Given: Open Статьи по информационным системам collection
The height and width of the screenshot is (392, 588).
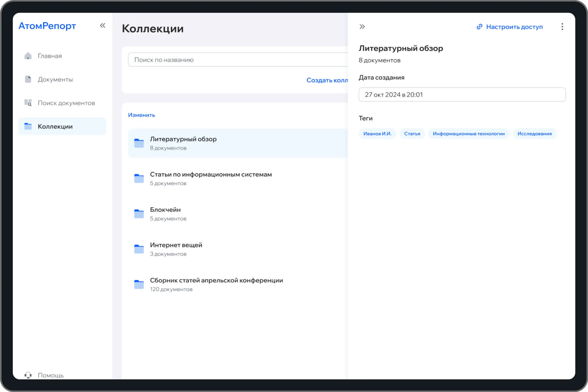Looking at the screenshot, I should tap(211, 175).
